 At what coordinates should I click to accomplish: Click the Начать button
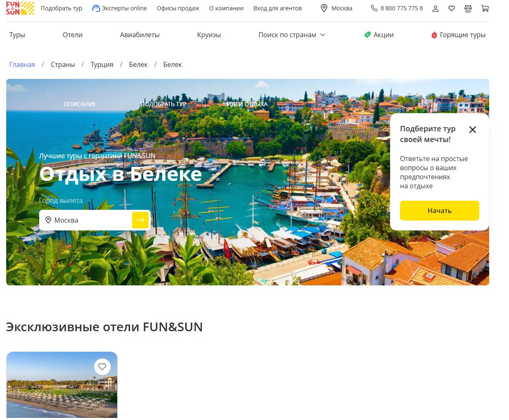[440, 211]
